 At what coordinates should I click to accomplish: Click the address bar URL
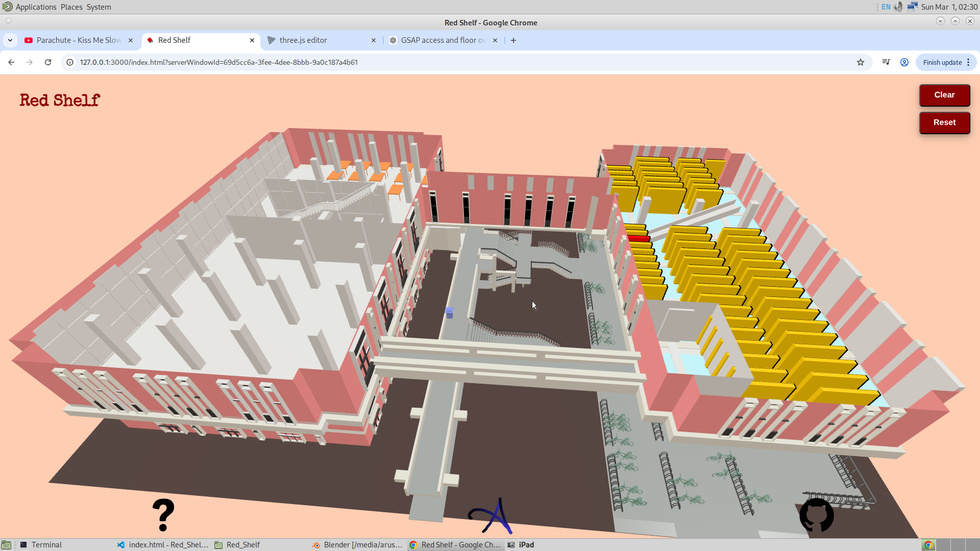[x=218, y=62]
